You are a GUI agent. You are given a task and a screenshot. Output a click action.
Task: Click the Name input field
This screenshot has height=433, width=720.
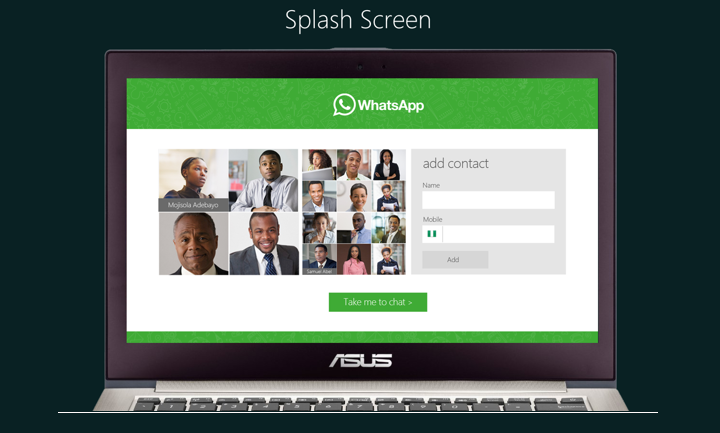pos(488,200)
